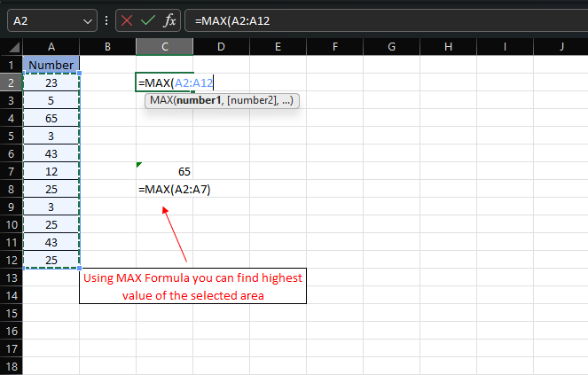Click the number1 argument in MAX tooltip
Viewport: 588px width, 375px height.
[200, 101]
